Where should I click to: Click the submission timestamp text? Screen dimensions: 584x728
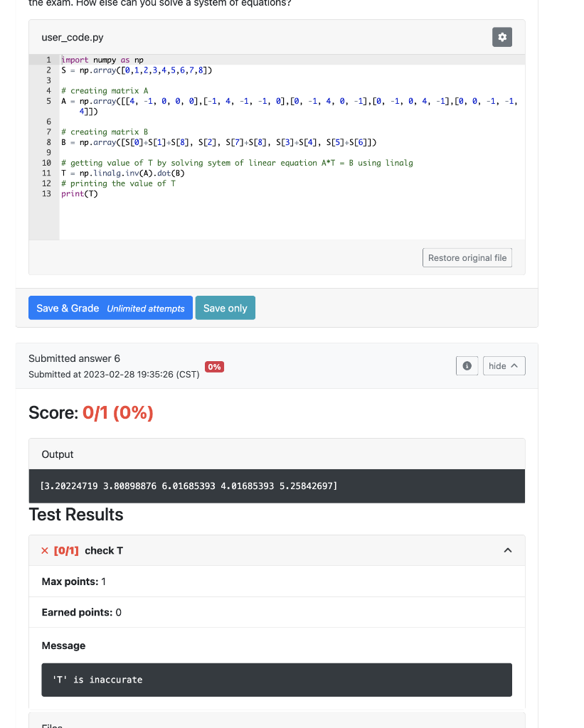pyautogui.click(x=114, y=374)
